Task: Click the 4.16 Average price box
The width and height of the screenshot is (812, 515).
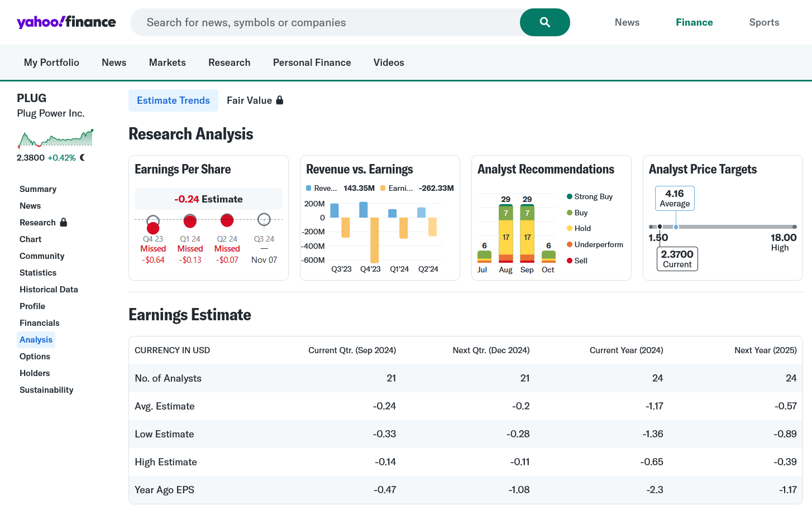Action: pos(675,198)
